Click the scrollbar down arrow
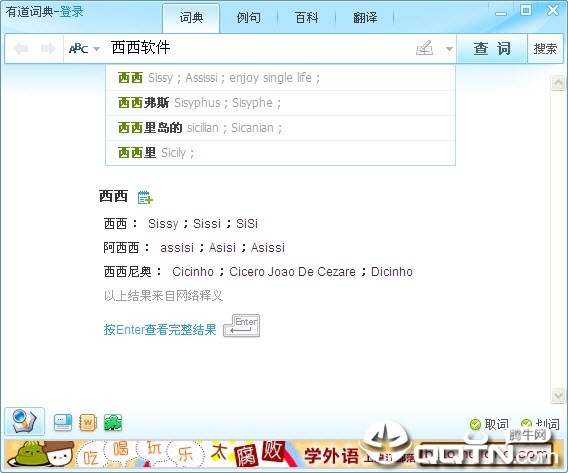The width and height of the screenshot is (568, 473). pyautogui.click(x=558, y=395)
